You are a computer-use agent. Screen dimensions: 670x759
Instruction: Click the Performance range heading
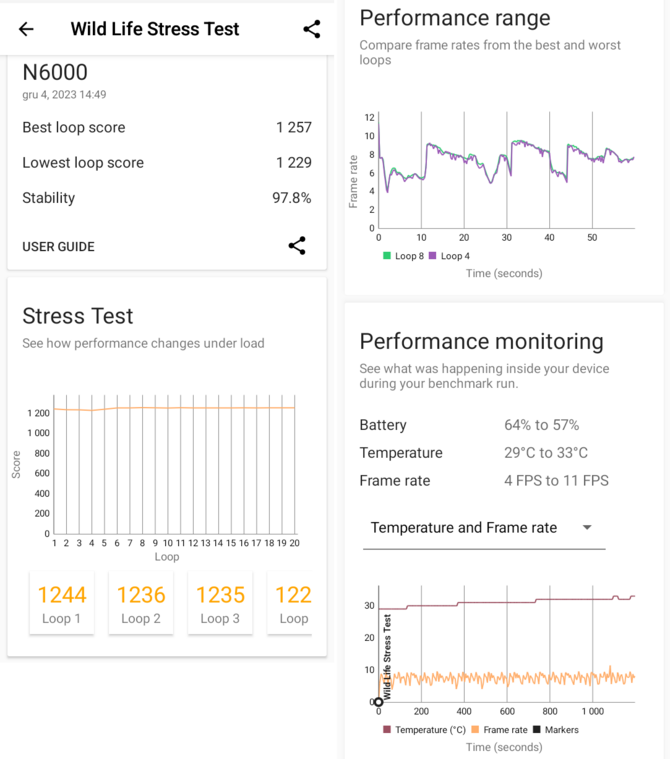[x=455, y=18]
